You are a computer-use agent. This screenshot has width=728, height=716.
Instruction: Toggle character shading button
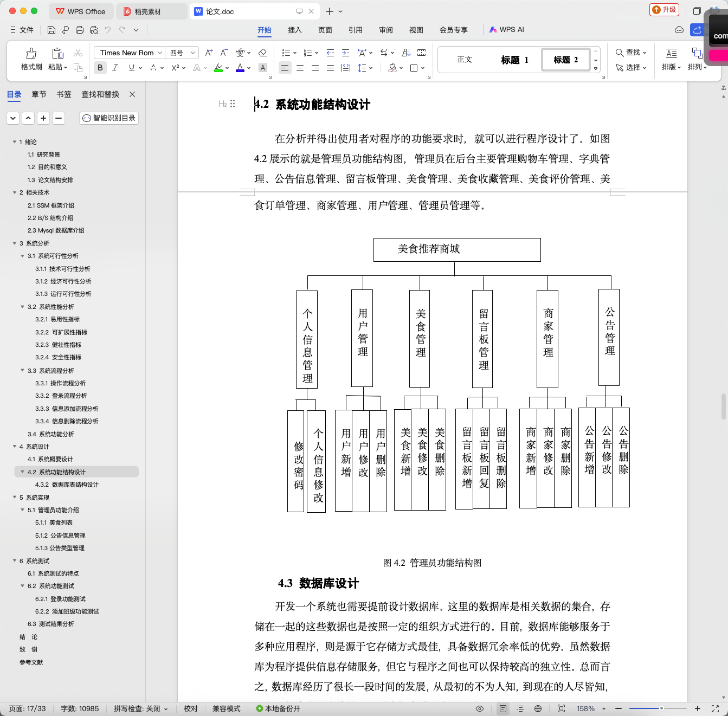[x=262, y=68]
